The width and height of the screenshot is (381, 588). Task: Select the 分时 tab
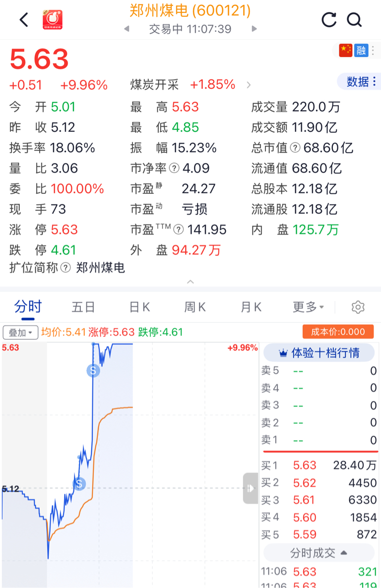(28, 307)
